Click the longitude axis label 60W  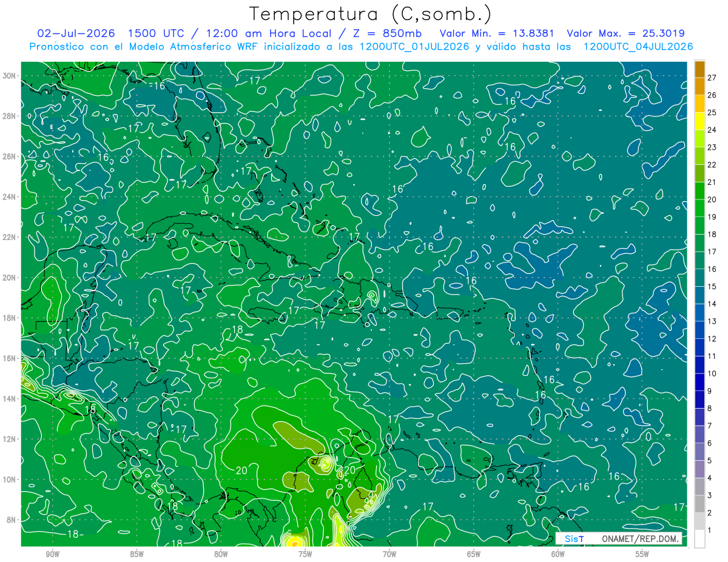point(558,554)
